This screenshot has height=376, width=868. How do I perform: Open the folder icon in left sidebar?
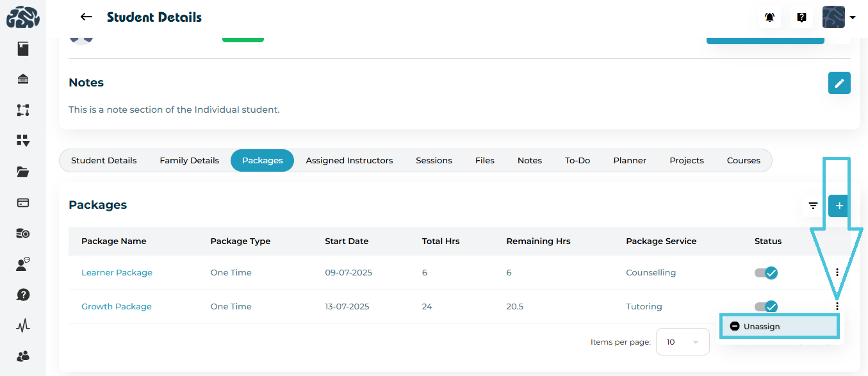click(x=23, y=172)
